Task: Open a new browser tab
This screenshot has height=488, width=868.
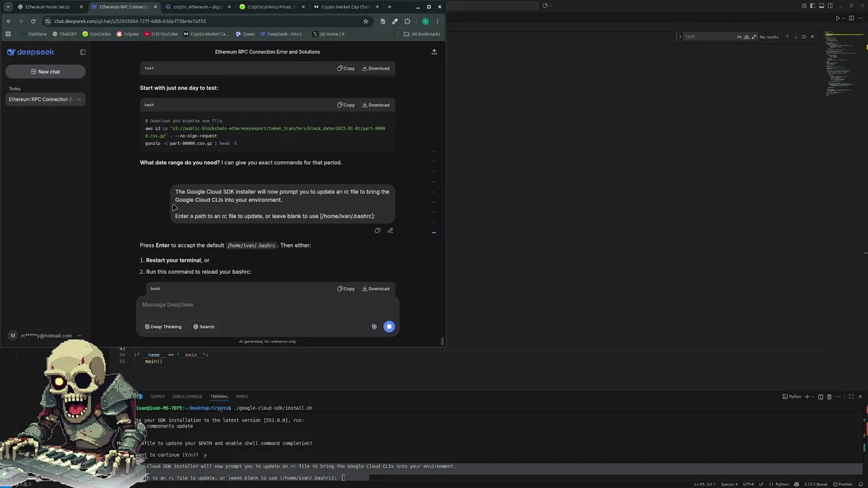Action: 389,7
